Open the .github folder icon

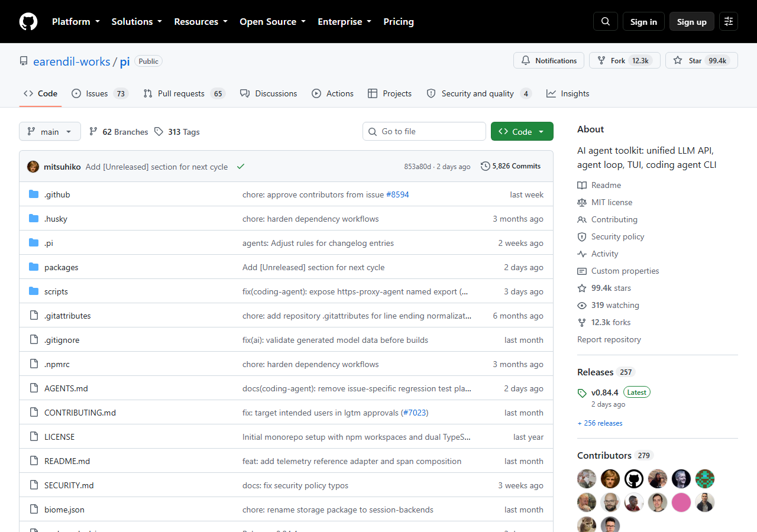34,194
